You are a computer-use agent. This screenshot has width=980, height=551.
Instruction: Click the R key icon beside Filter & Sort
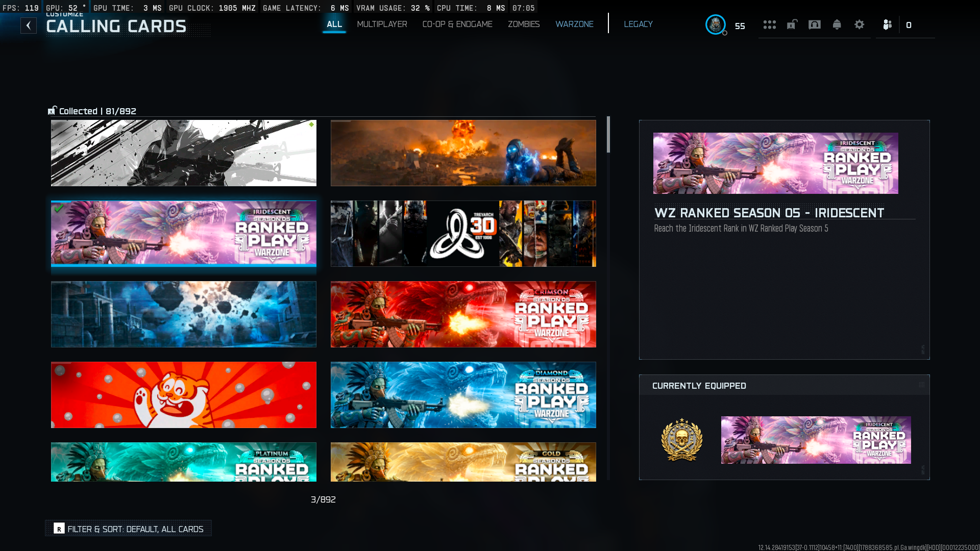click(x=59, y=529)
